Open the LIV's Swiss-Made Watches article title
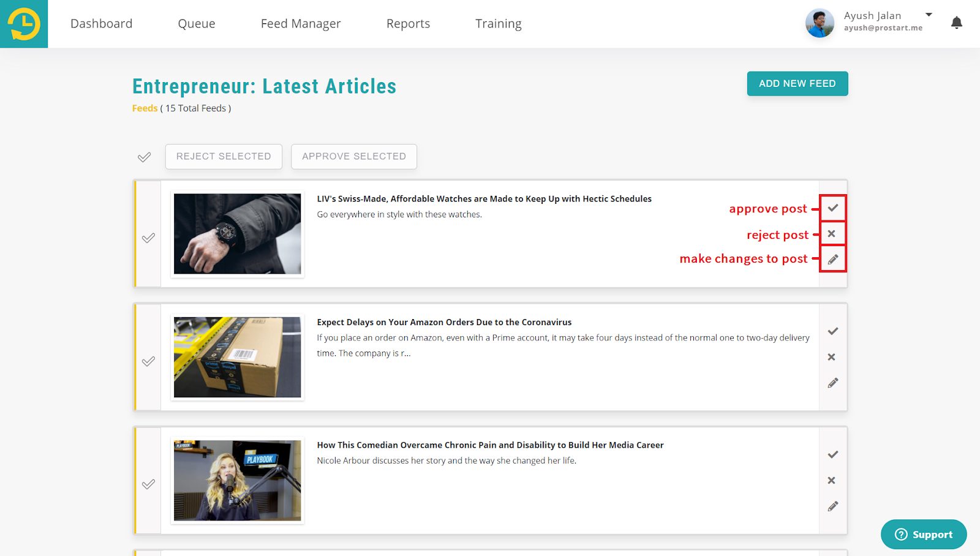Viewport: 980px width, 556px height. [484, 199]
